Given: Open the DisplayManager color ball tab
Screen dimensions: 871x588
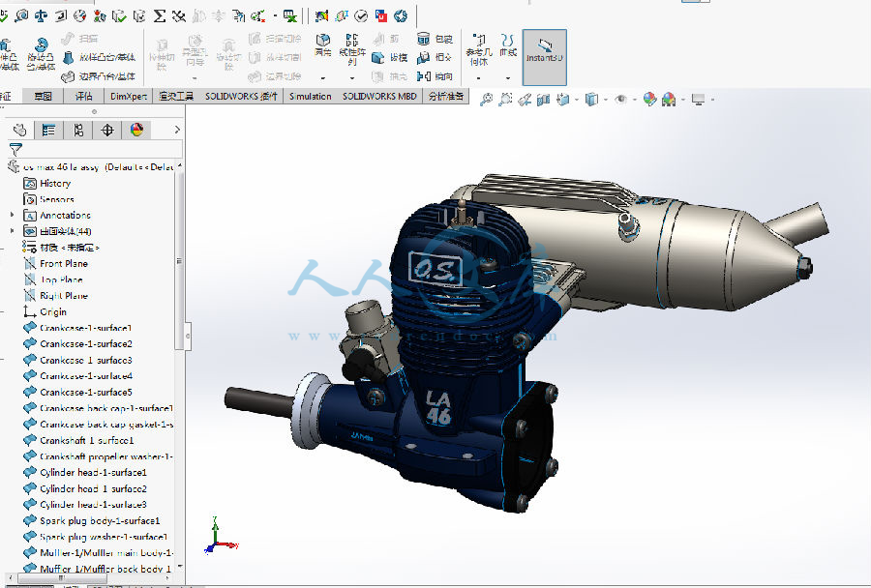Looking at the screenshot, I should click(136, 130).
